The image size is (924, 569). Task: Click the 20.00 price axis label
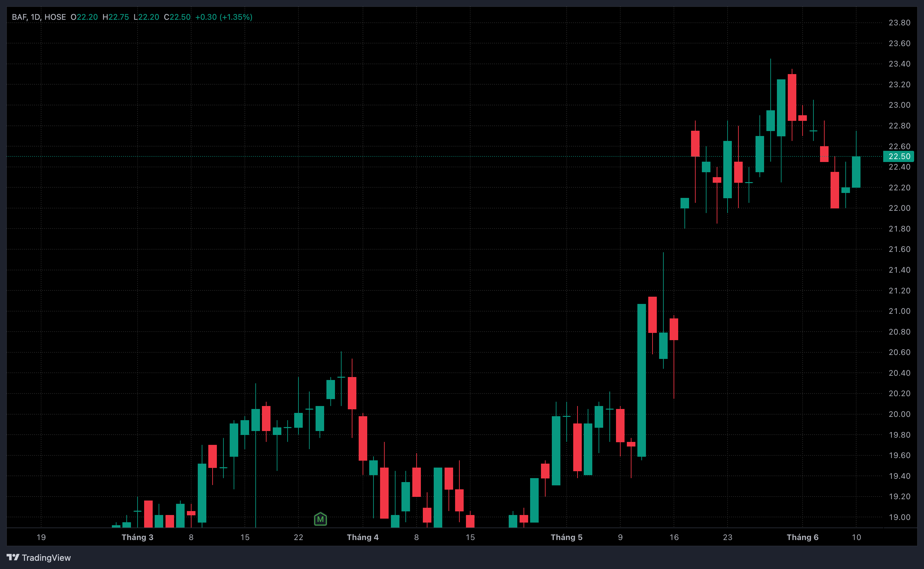pos(899,414)
